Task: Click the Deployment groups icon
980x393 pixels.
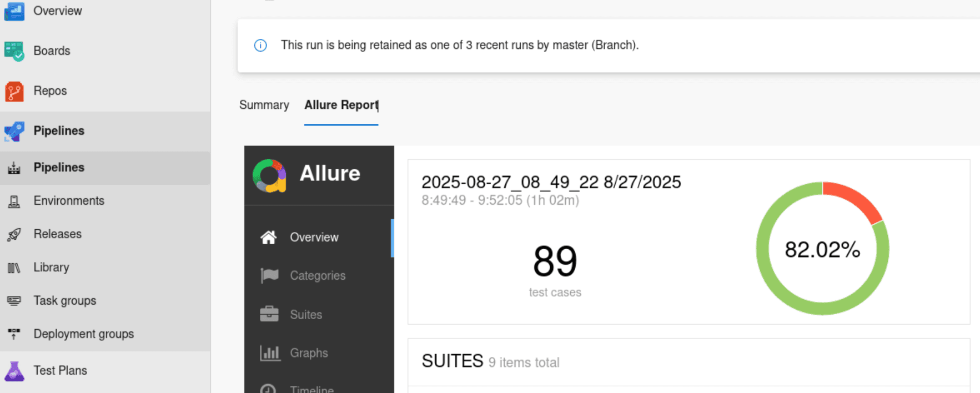Action: pyautogui.click(x=14, y=334)
